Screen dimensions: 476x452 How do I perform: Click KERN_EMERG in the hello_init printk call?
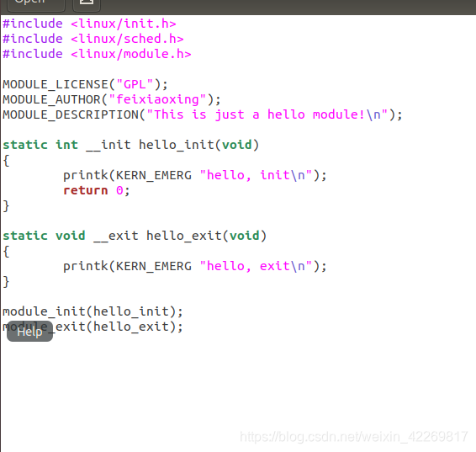click(x=154, y=175)
